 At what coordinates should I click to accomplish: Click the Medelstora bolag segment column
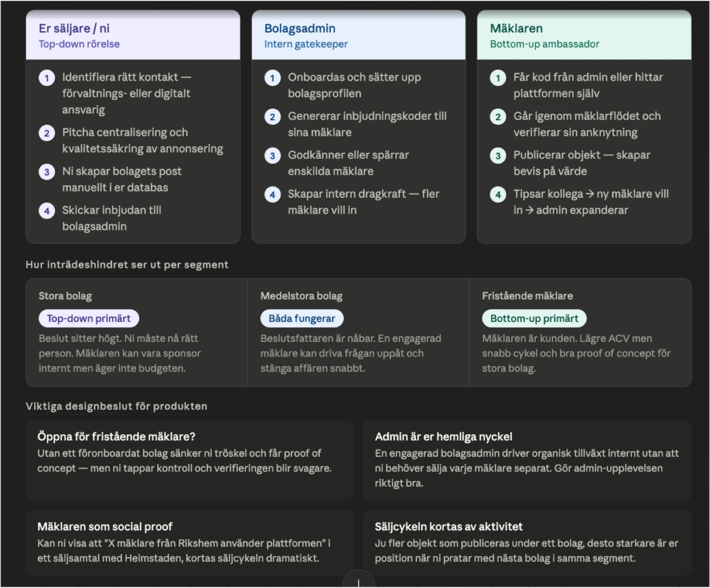click(x=359, y=333)
